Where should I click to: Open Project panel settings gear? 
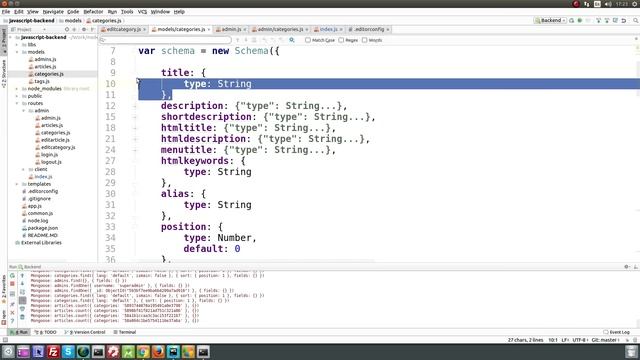[84, 29]
